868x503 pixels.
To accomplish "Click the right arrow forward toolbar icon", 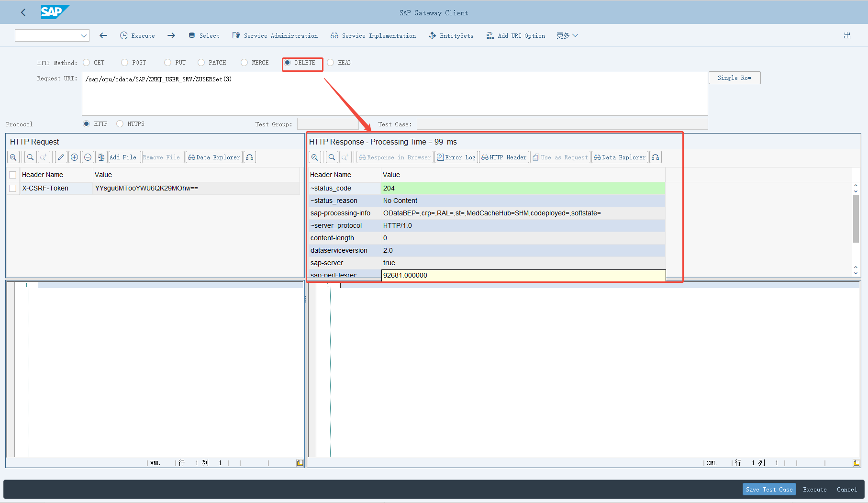I will tap(171, 35).
